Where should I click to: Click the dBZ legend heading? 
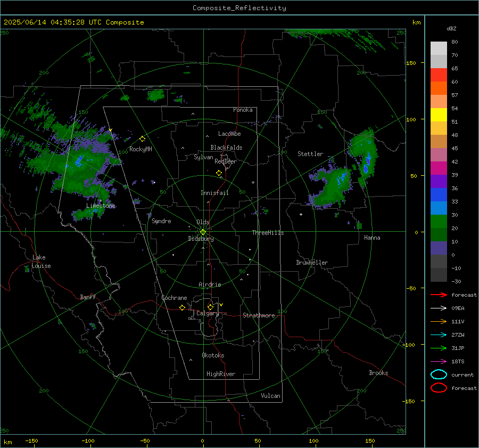[451, 28]
